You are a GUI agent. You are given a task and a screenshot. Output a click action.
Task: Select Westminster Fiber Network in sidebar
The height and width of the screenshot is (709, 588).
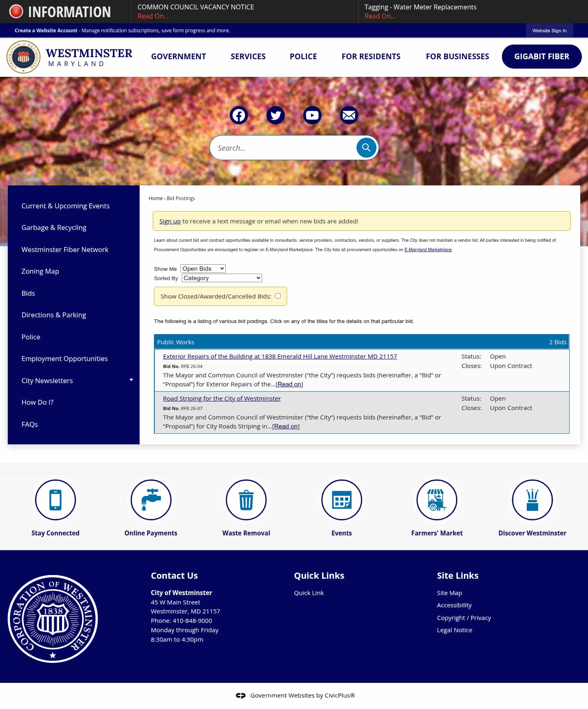[x=65, y=250]
